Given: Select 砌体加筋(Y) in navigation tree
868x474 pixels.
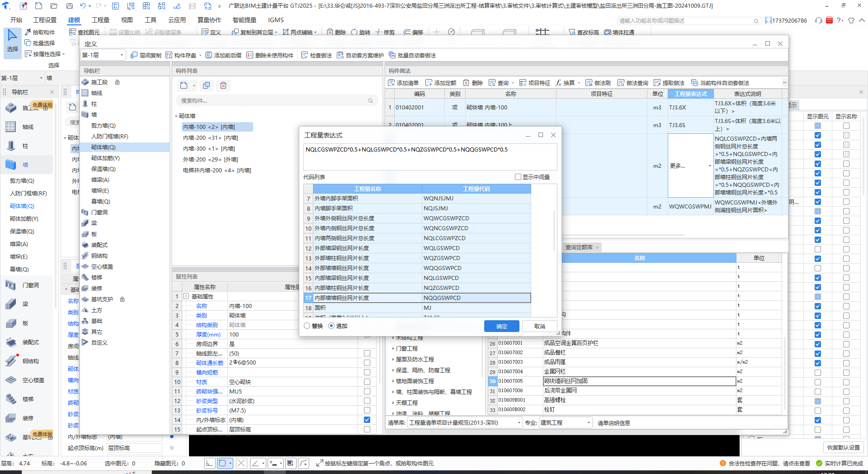Looking at the screenshot, I should [105, 158].
